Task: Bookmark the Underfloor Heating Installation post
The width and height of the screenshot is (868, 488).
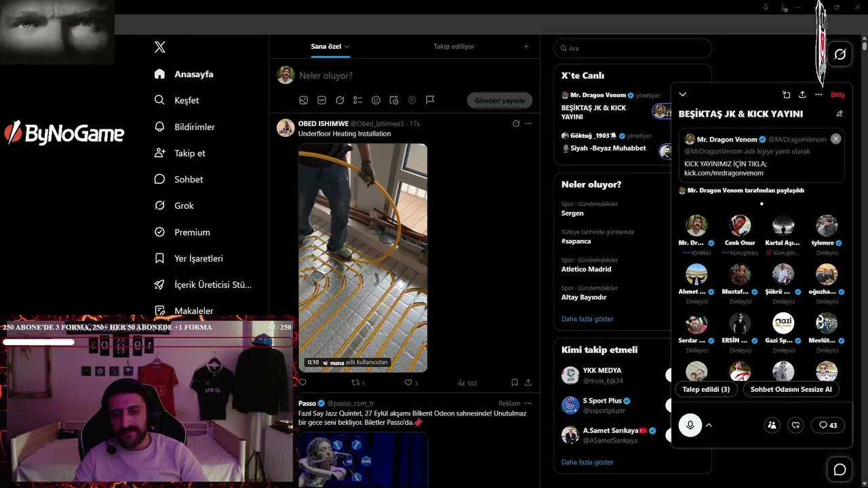Action: [x=515, y=383]
